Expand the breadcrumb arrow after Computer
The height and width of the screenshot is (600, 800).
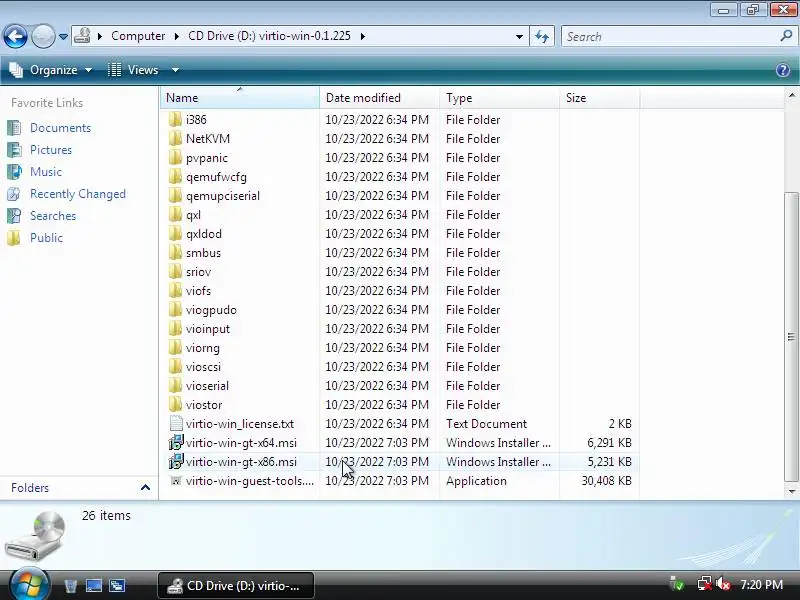(177, 36)
